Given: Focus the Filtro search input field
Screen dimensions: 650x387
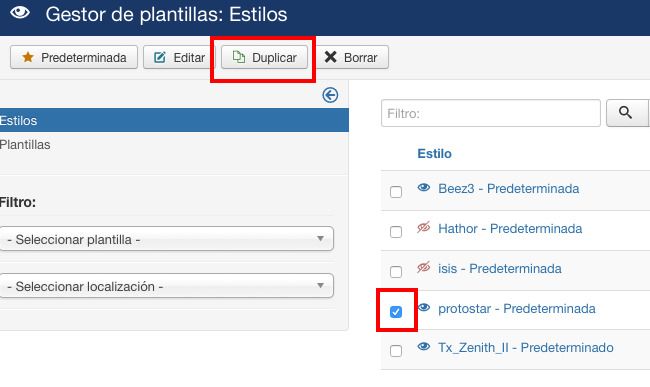Looking at the screenshot, I should pos(491,113).
